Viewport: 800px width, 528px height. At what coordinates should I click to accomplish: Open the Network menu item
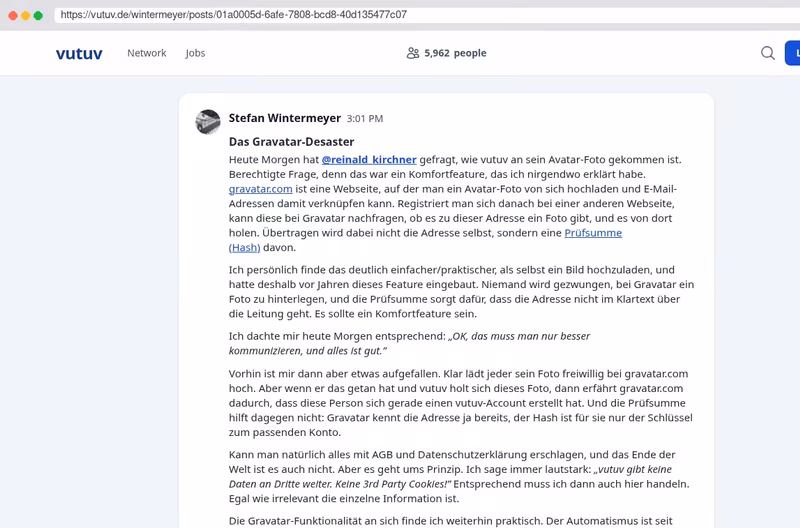pyautogui.click(x=146, y=53)
